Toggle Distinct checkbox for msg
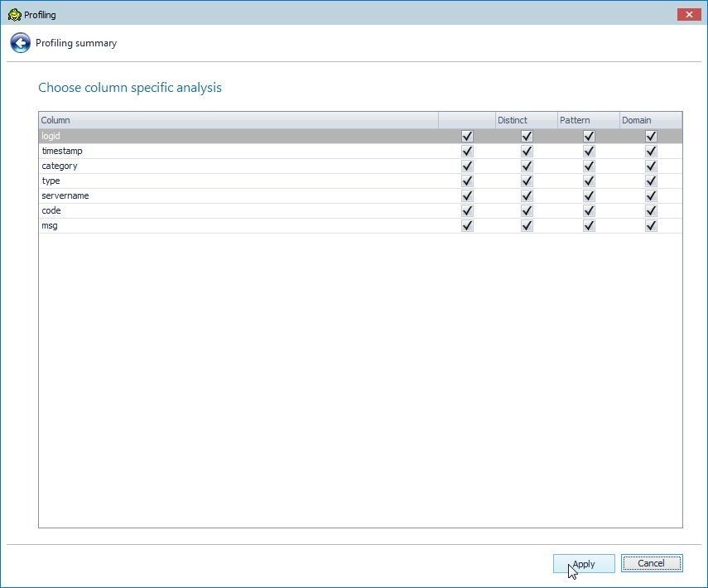The height and width of the screenshot is (588, 708). (527, 225)
